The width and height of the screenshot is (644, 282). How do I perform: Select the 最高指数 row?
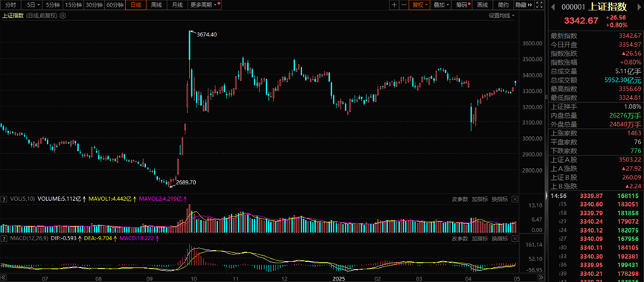596,89
